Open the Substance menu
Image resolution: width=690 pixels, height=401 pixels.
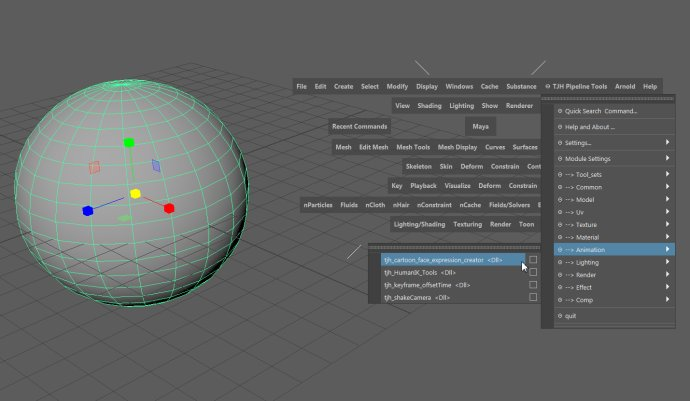[x=521, y=87]
